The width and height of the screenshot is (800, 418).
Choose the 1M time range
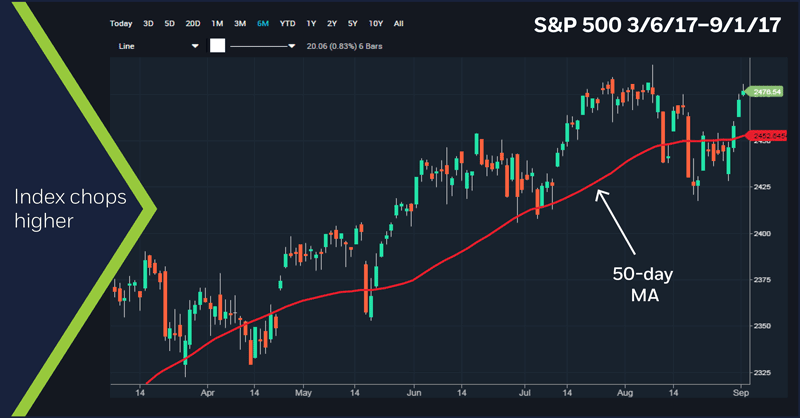216,22
